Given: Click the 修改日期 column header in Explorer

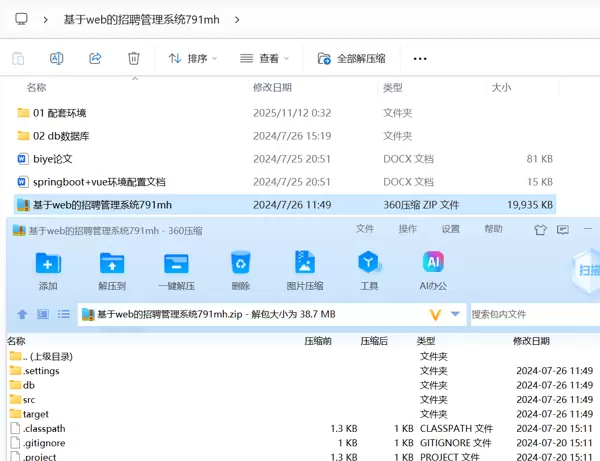Looking at the screenshot, I should tap(272, 88).
